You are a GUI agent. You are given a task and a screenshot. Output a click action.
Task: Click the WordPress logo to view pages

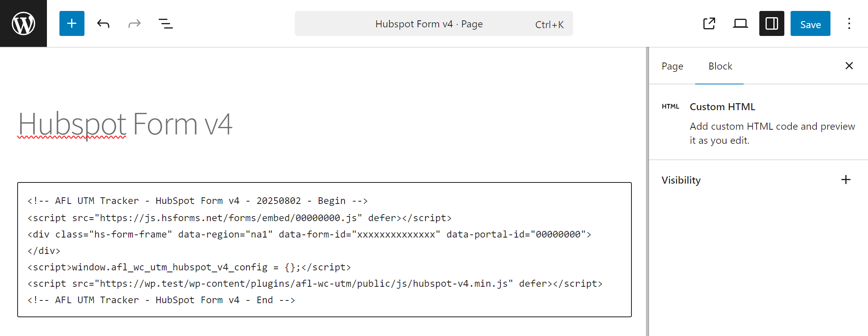(23, 23)
